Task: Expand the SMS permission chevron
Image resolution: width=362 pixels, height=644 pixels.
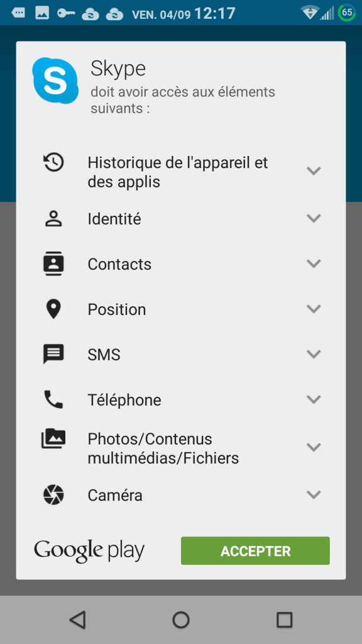Action: pyautogui.click(x=314, y=354)
